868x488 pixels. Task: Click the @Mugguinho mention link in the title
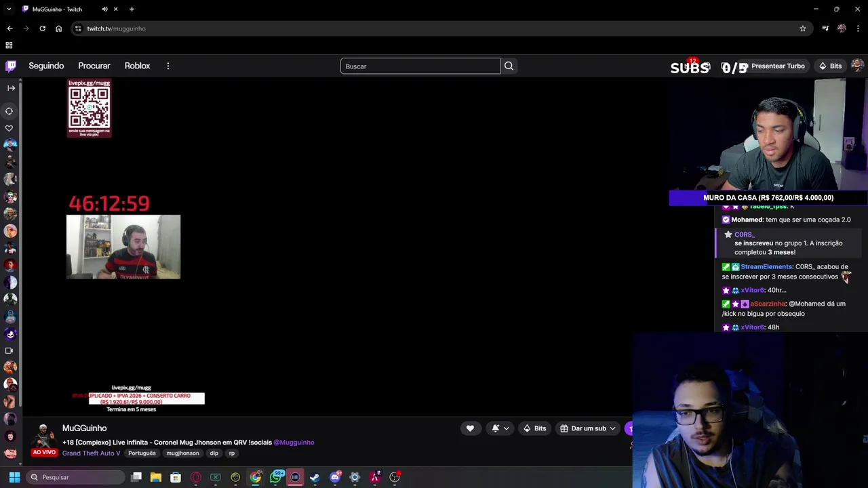(x=294, y=442)
